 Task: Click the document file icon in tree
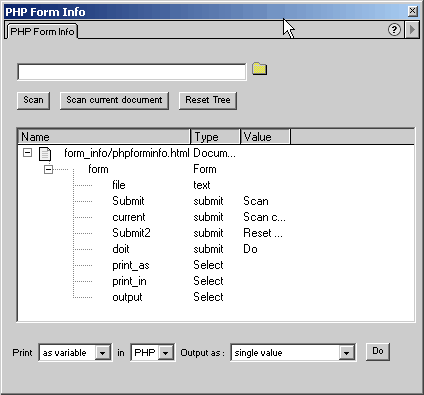[45, 153]
